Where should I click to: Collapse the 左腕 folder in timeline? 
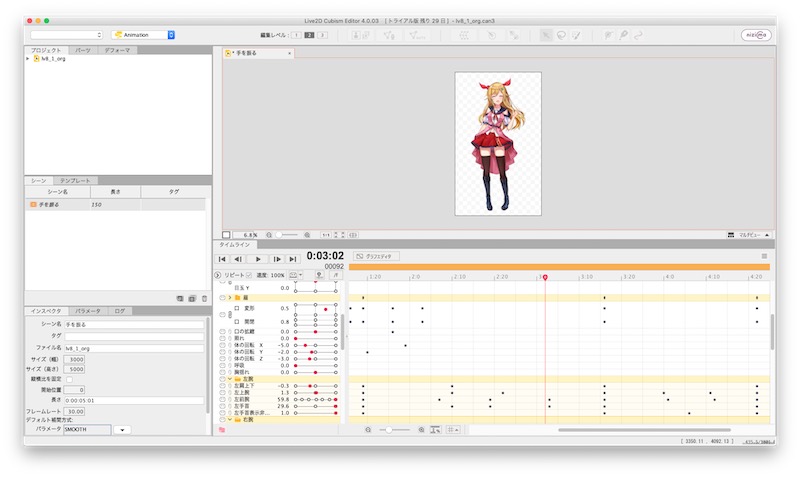click(x=230, y=379)
